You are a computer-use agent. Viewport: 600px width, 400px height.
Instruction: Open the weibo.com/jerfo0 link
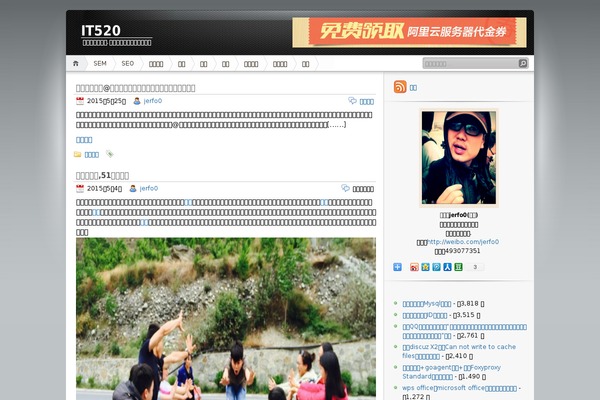(x=463, y=242)
